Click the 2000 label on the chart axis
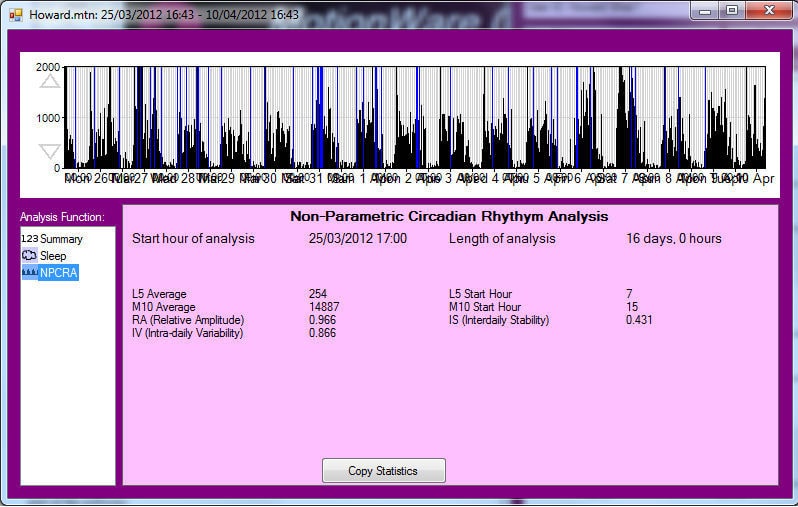This screenshot has width=798, height=507. [x=47, y=67]
